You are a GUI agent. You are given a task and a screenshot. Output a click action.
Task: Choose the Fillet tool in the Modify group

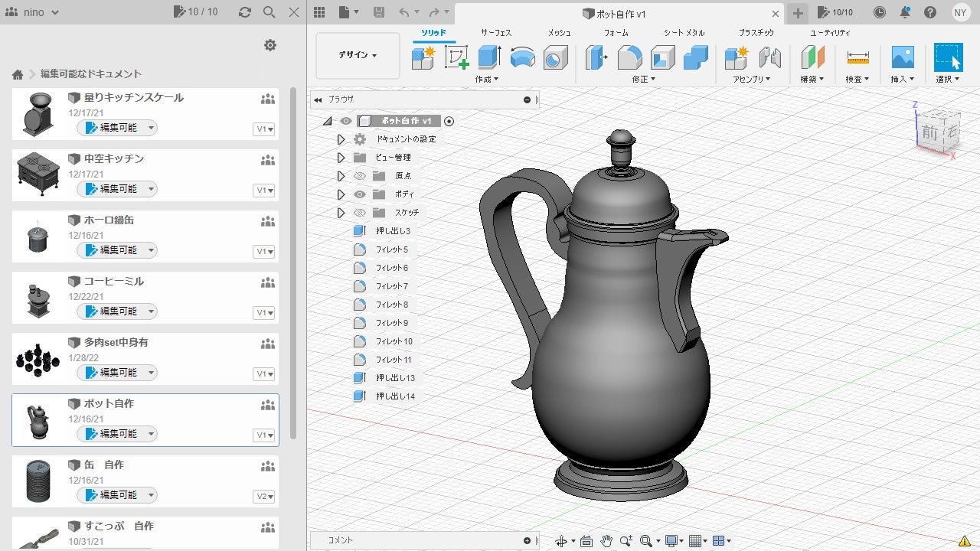click(629, 57)
